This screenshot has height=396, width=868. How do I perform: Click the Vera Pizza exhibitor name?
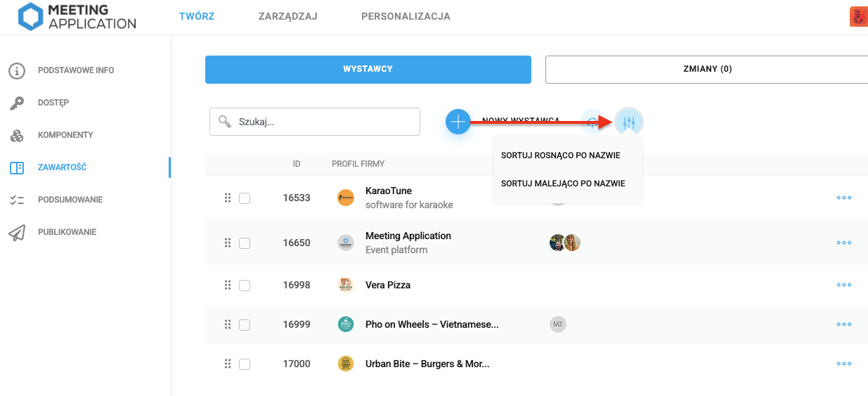pos(388,285)
